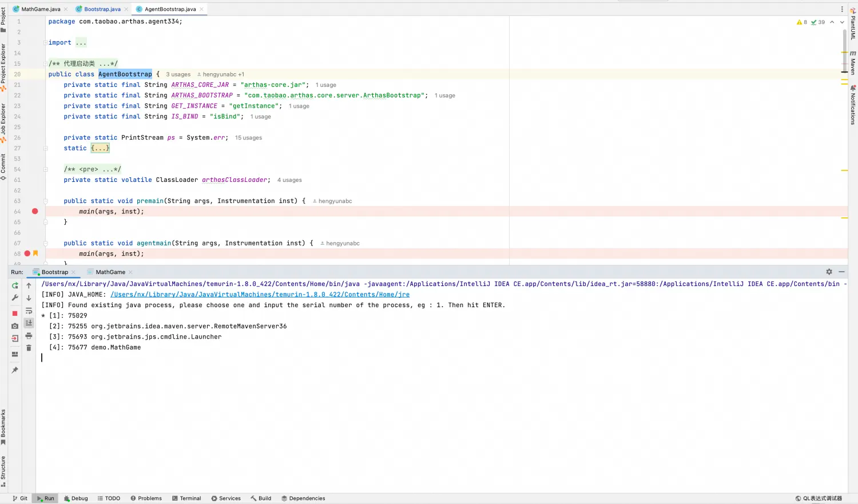Screen dimensions: 858x504
Task: Open the Services tool window
Action: coord(226,498)
